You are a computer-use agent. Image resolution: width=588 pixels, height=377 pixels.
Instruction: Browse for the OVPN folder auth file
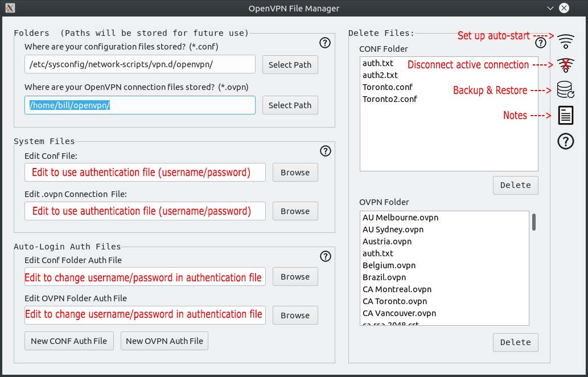click(x=295, y=315)
